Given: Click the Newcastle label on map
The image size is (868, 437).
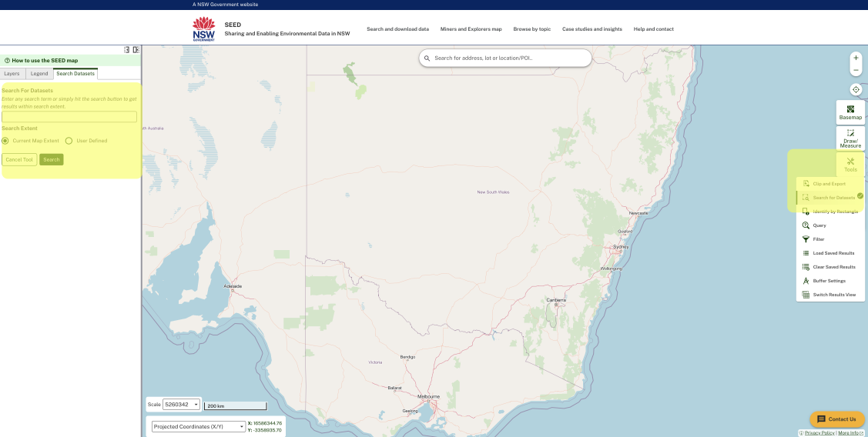Looking at the screenshot, I should (638, 213).
